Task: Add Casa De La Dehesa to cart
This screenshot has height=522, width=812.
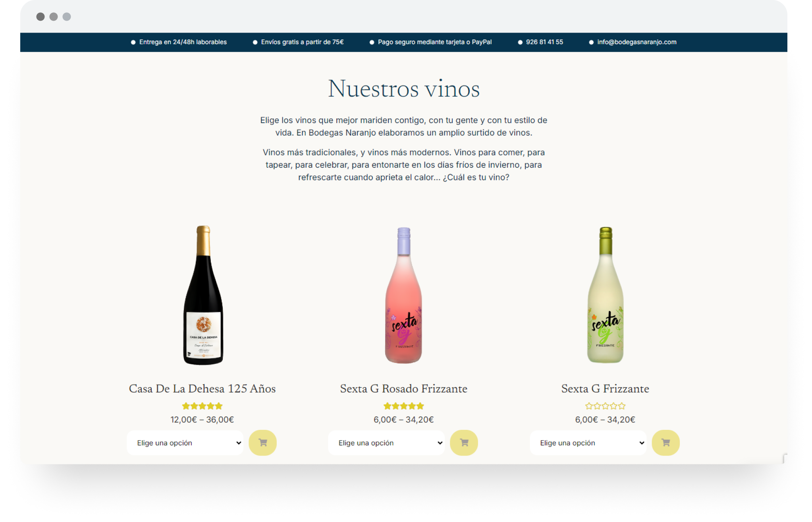Action: pyautogui.click(x=262, y=443)
